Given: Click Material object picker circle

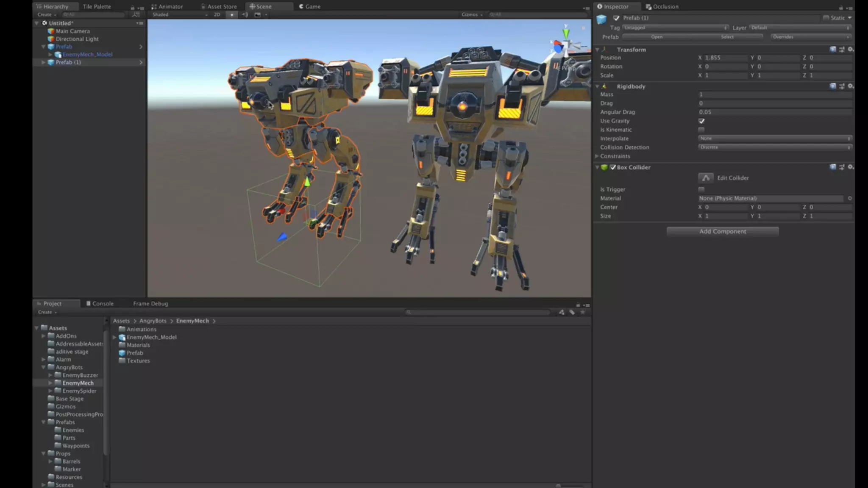Looking at the screenshot, I should (849, 198).
